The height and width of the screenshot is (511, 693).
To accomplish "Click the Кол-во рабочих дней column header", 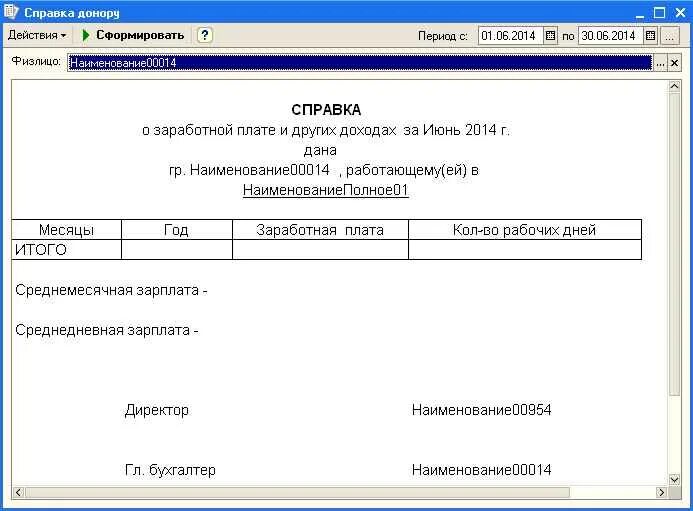I will point(525,230).
